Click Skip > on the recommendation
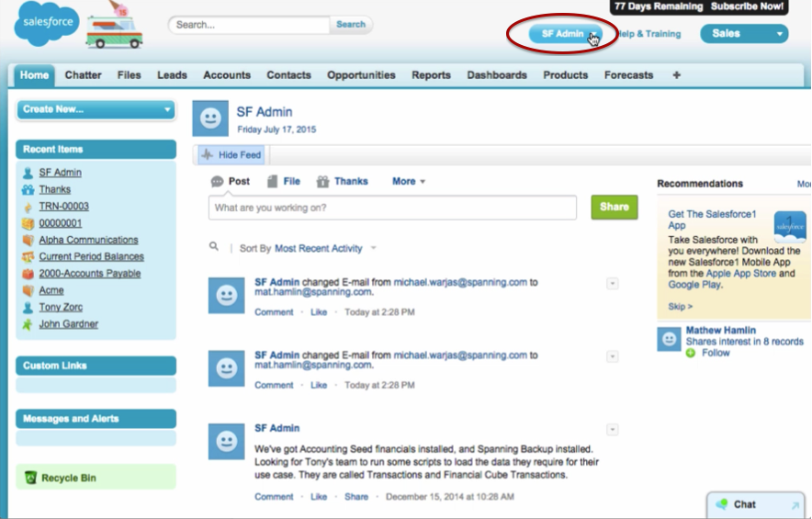Screen dimensions: 812x519 tap(680, 307)
